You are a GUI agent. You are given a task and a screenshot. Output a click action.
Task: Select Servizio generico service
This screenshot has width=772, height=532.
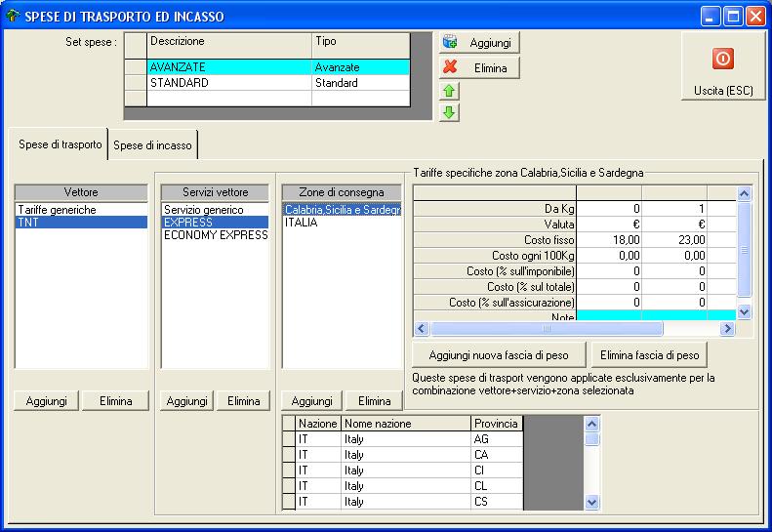coord(215,210)
